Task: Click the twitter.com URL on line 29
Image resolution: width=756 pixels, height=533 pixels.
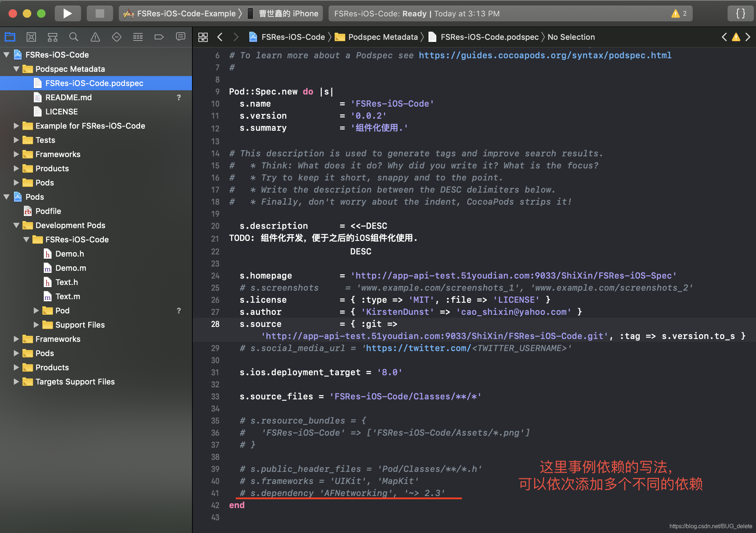Action: tap(418, 348)
